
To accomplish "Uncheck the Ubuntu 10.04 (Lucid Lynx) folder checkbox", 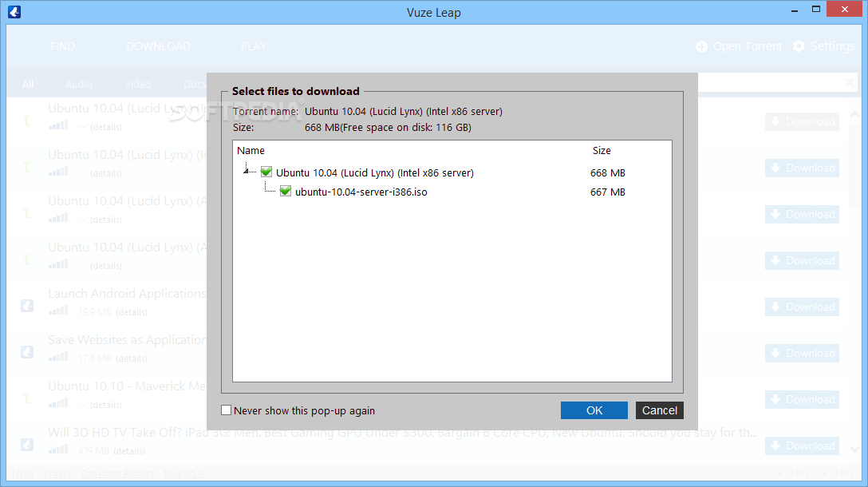I will click(x=266, y=172).
